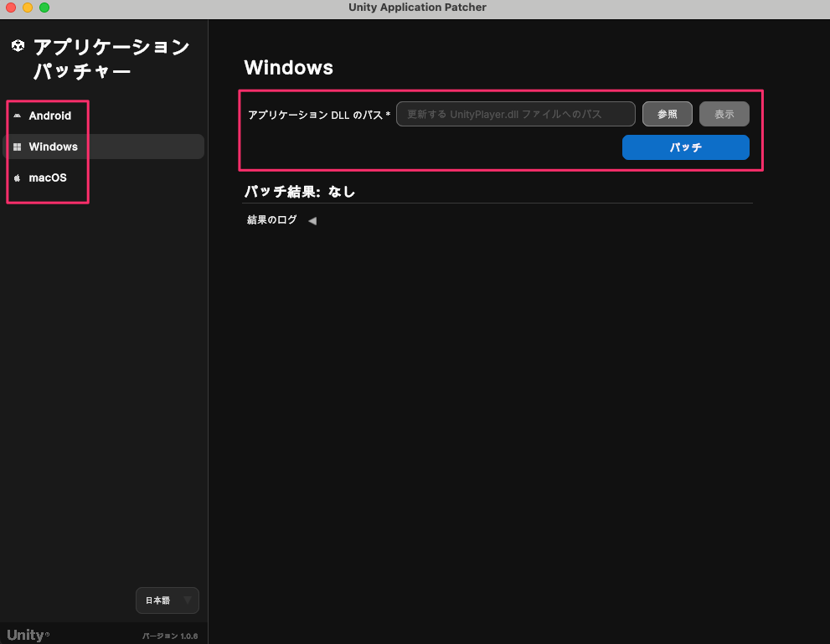Select the Windows entry in the sidebar
This screenshot has height=644, width=830.
pyautogui.click(x=53, y=147)
